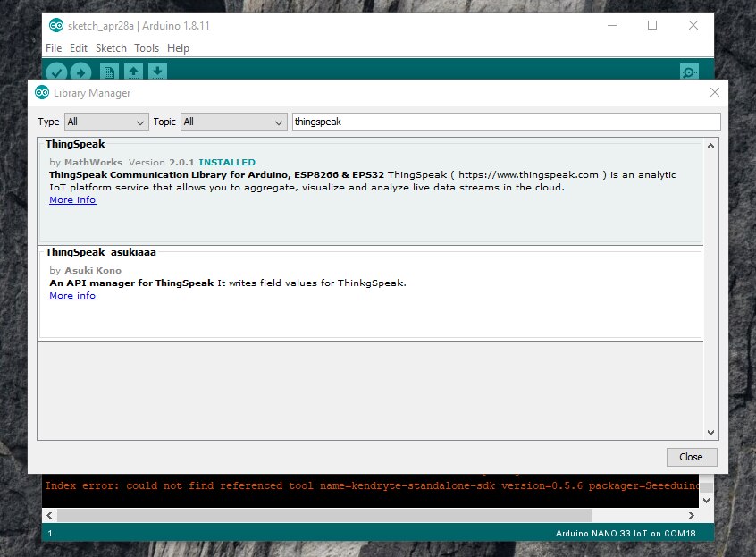Select the ThingSpeak library title

75,144
